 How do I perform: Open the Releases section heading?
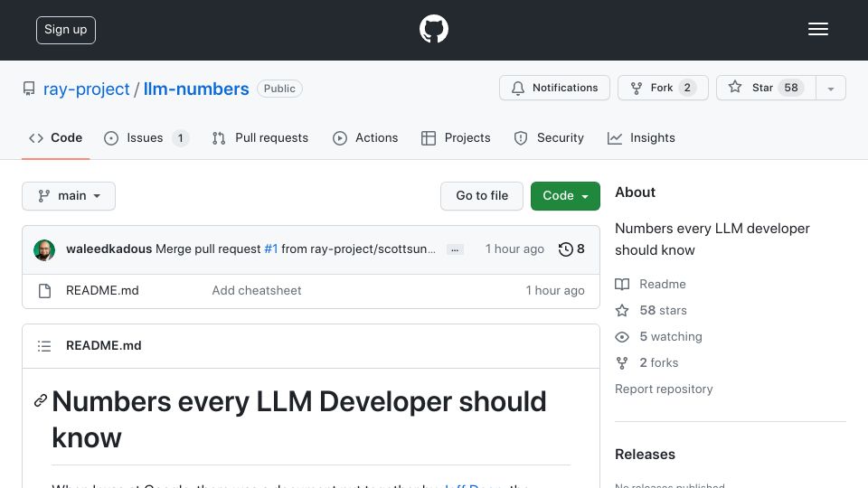(645, 455)
